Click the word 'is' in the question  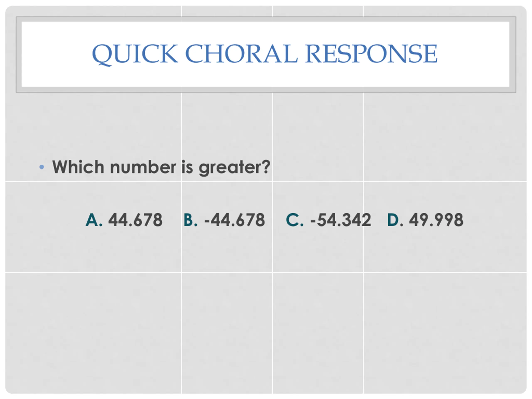[x=187, y=167]
